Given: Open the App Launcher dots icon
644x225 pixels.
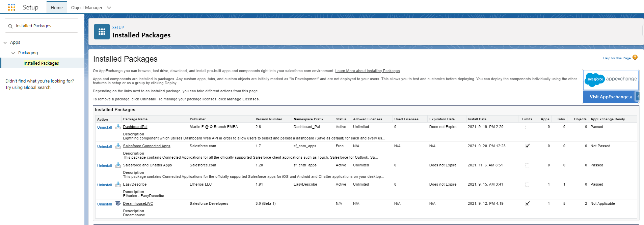Looking at the screenshot, I should click(11, 7).
